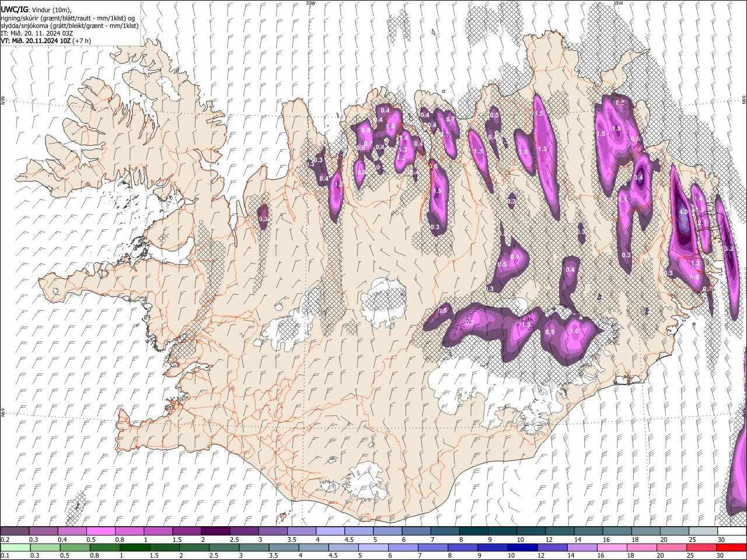
Task: Click the navy blue 10 rain legend swatch
Action: click(x=522, y=547)
